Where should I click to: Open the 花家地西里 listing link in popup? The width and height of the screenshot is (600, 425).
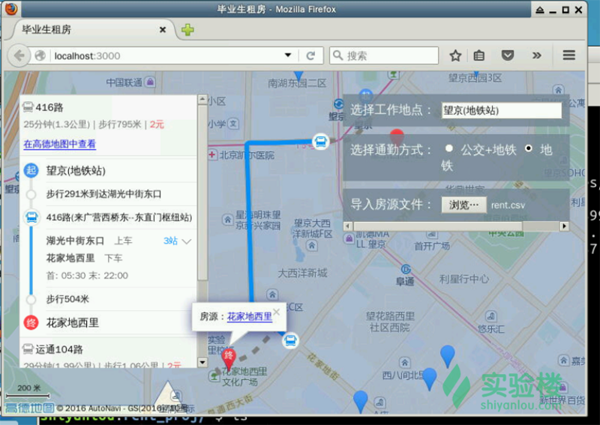249,317
